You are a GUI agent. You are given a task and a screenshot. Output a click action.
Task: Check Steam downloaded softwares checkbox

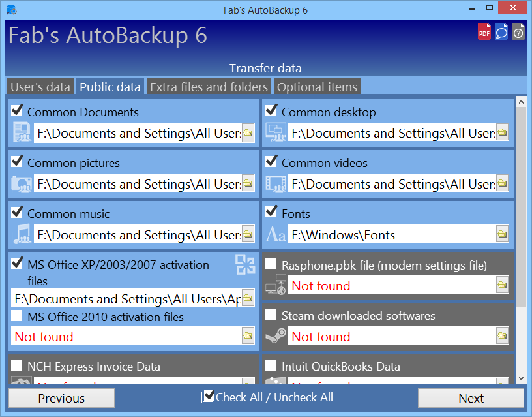pyautogui.click(x=271, y=315)
